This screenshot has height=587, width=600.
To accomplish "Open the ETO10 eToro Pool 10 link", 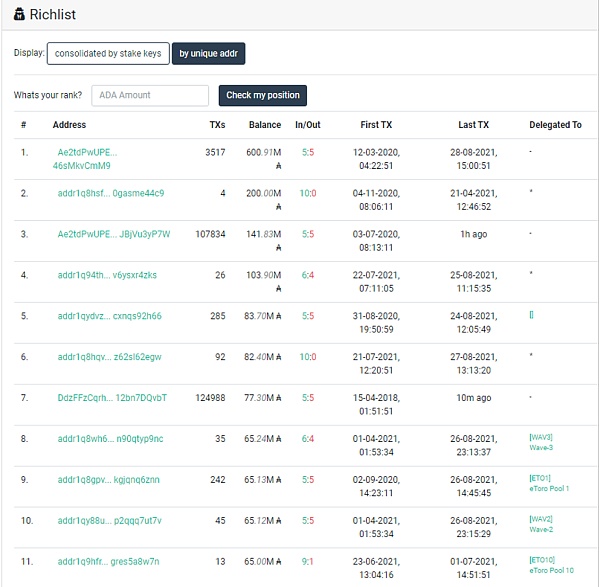I will pyautogui.click(x=551, y=565).
